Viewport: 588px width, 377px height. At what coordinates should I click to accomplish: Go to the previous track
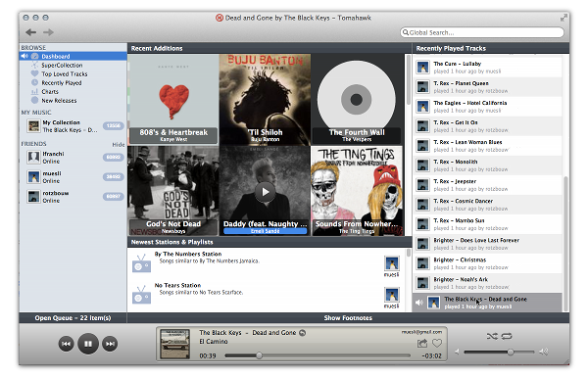coord(66,344)
